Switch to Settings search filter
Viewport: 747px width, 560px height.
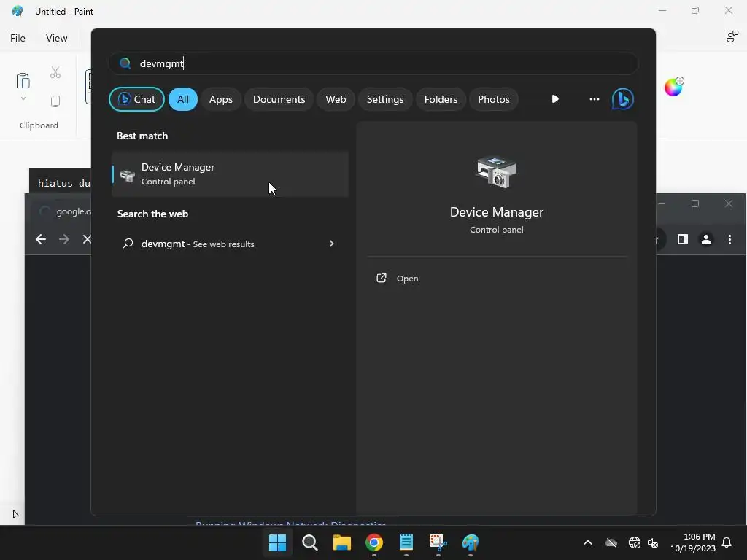tap(385, 99)
